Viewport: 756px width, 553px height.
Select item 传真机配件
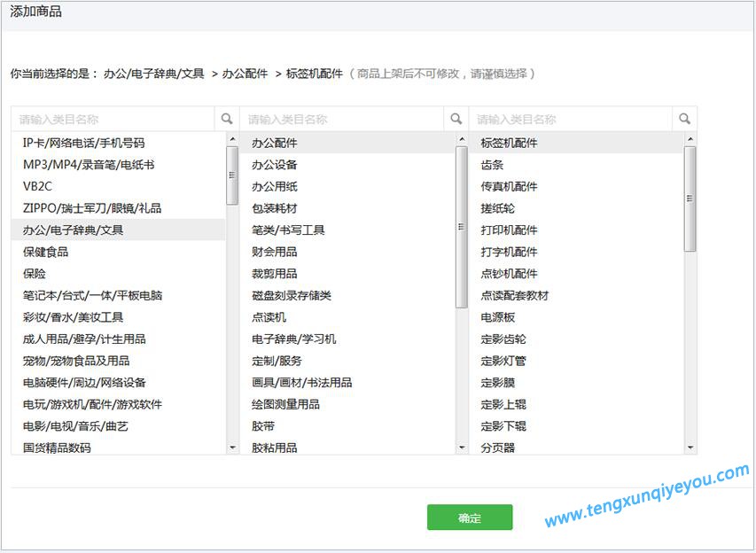click(x=576, y=186)
